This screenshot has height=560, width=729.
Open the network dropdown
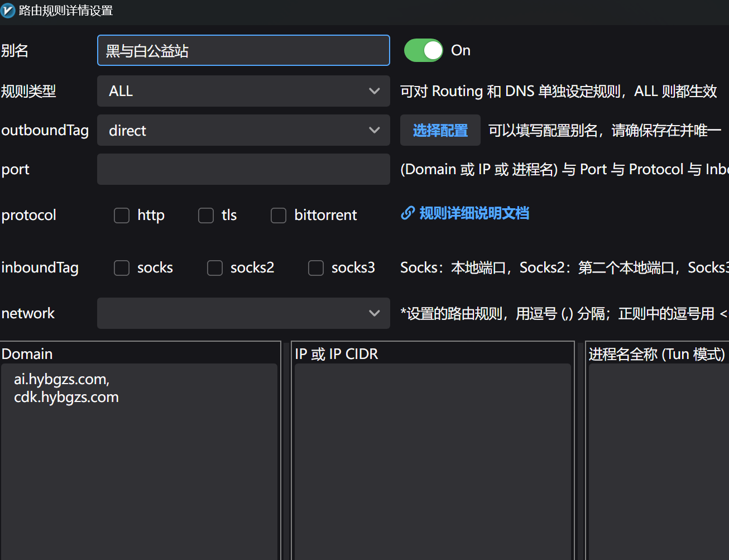pos(243,313)
